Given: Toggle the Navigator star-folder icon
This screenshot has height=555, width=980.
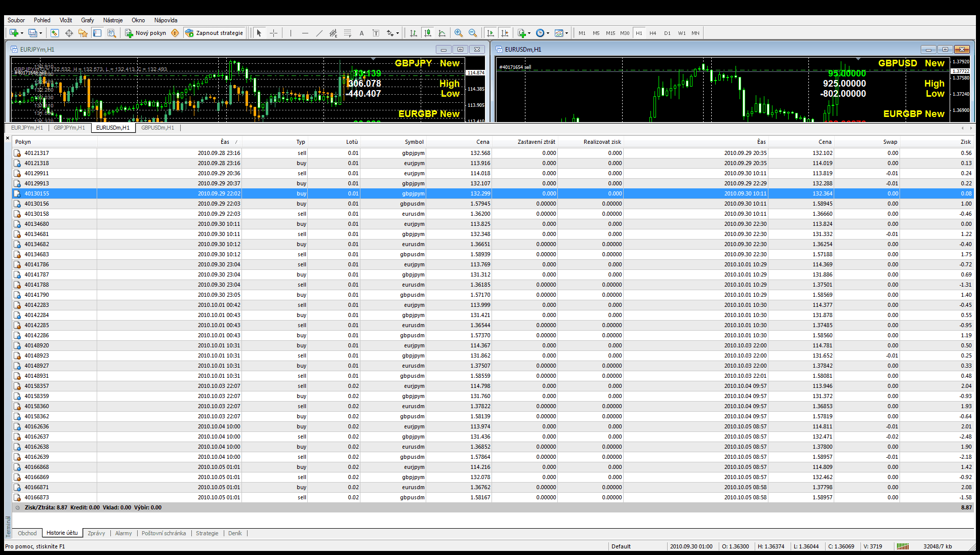Looking at the screenshot, I should pyautogui.click(x=83, y=33).
